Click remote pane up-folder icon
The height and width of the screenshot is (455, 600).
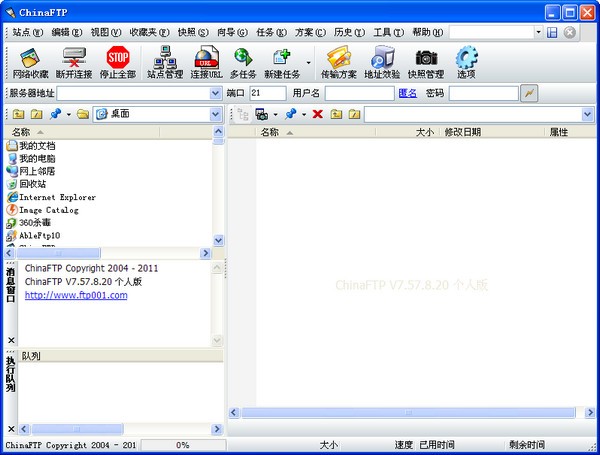pyautogui.click(x=336, y=114)
